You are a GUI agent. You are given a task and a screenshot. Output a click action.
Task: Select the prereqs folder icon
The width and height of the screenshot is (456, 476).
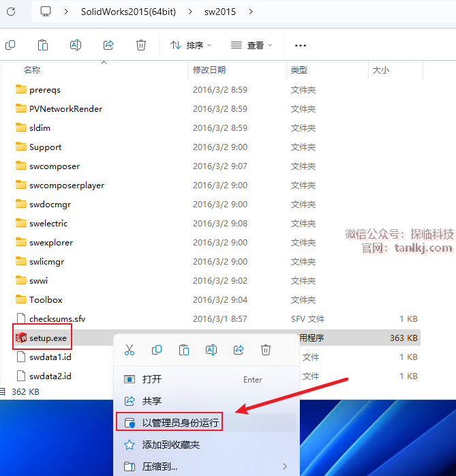tap(21, 89)
